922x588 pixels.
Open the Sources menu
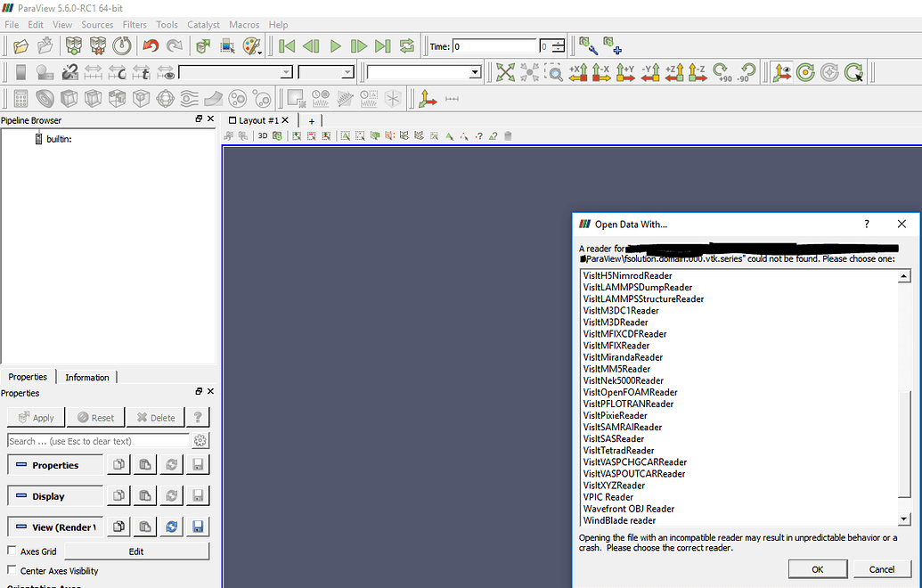coord(97,25)
